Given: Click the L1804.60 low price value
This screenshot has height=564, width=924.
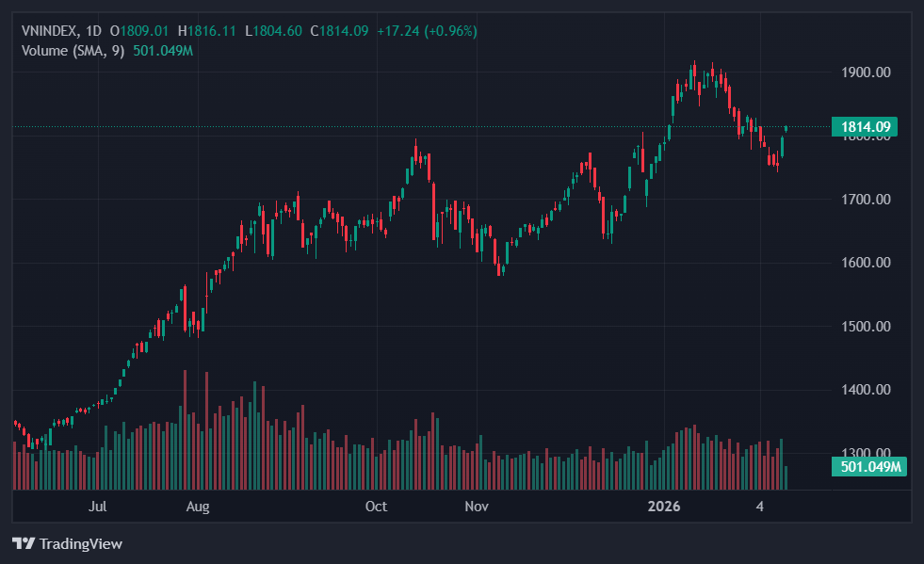Looking at the screenshot, I should click(273, 31).
